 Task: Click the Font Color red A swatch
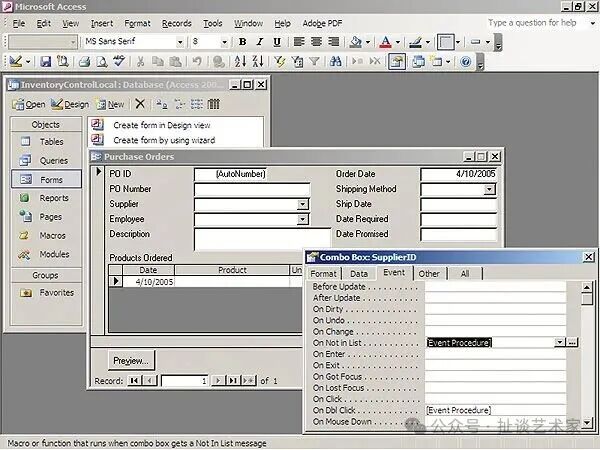tap(385, 42)
